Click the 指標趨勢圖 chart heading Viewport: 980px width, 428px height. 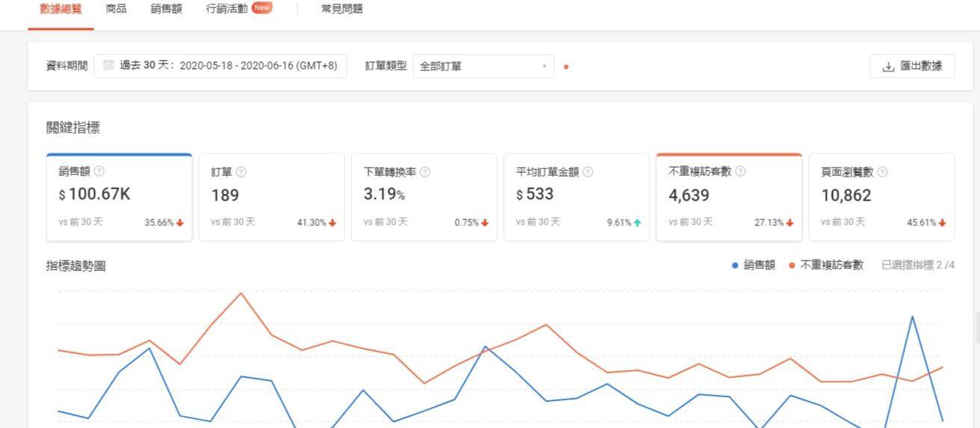click(x=75, y=266)
